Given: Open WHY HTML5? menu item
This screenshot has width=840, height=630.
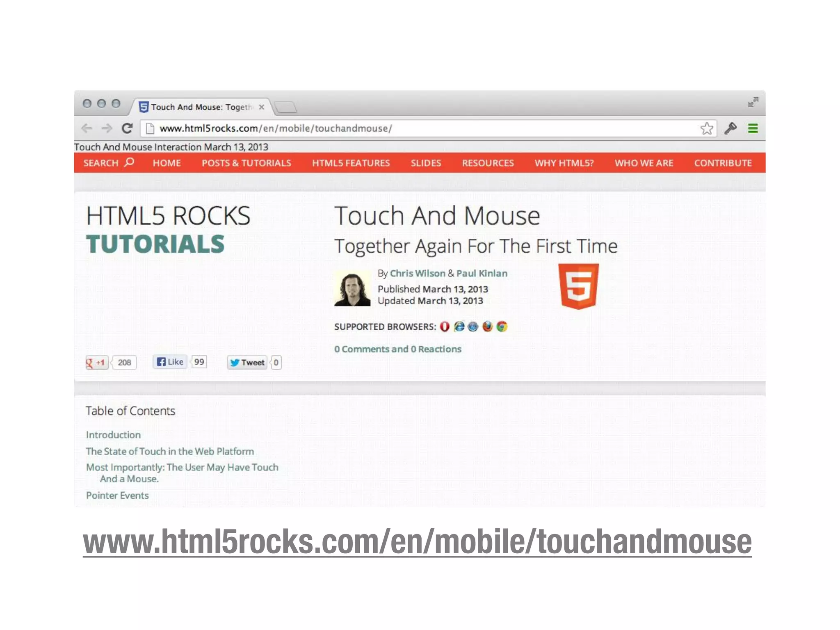Looking at the screenshot, I should coord(564,163).
